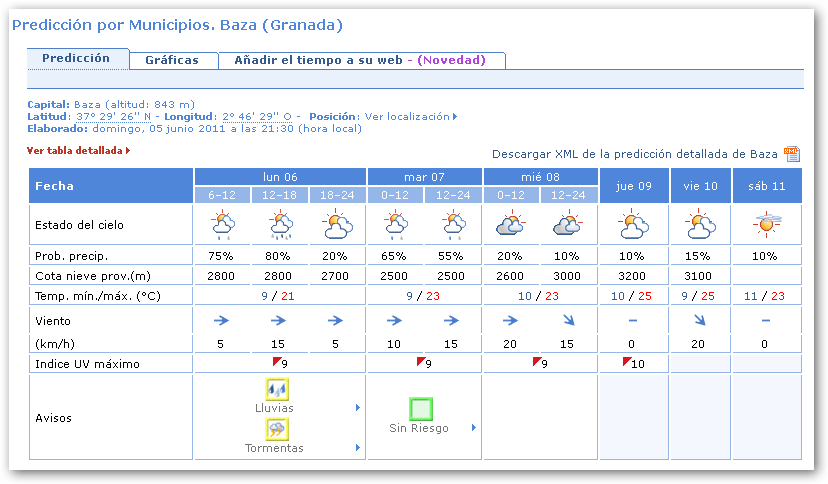Open the Añadir el tiempo a su web tab
The height and width of the screenshot is (484, 828).
[359, 60]
